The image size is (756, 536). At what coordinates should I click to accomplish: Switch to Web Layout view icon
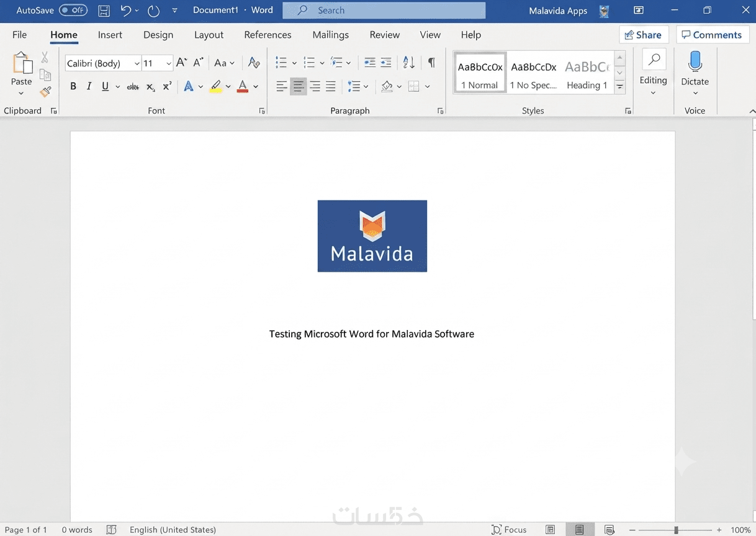point(609,530)
